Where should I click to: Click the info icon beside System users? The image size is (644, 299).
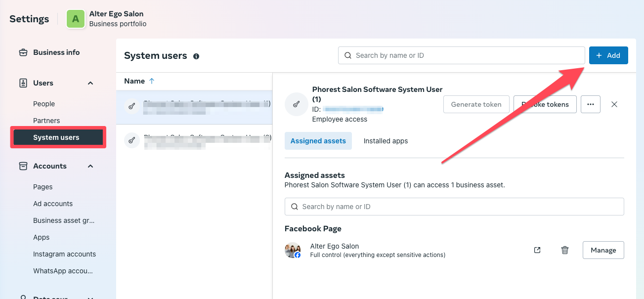pos(196,56)
